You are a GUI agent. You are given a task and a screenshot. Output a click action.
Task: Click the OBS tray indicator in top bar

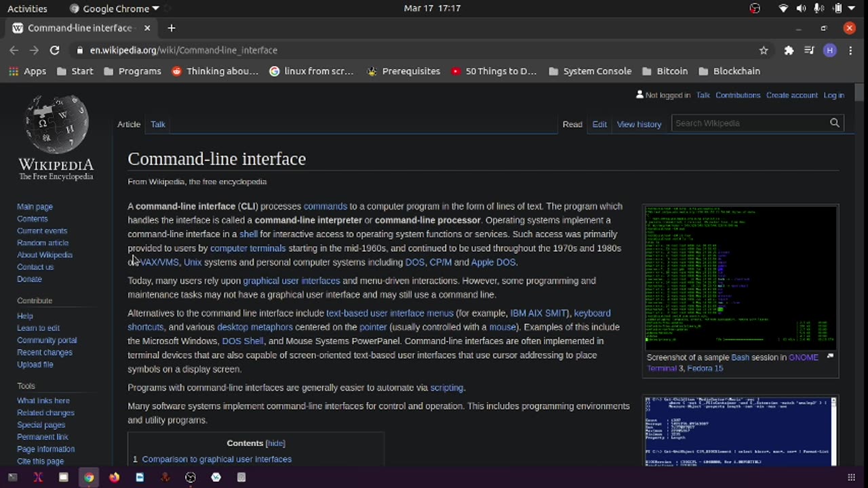755,8
